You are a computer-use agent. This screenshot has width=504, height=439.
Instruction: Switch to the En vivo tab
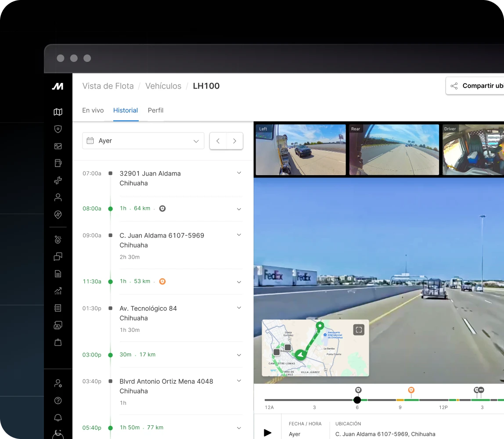tap(93, 111)
